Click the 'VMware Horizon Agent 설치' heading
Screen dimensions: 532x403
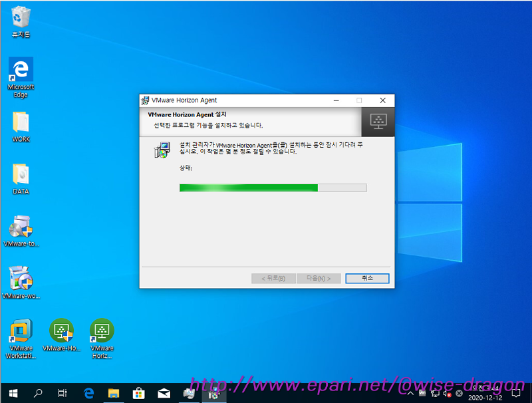(x=187, y=114)
